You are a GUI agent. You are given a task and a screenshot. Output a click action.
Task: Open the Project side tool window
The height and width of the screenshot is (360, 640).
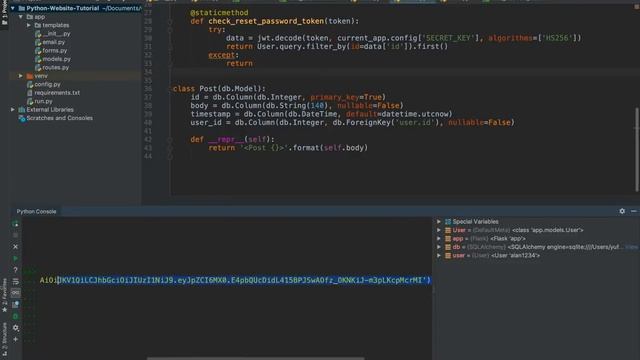4,12
